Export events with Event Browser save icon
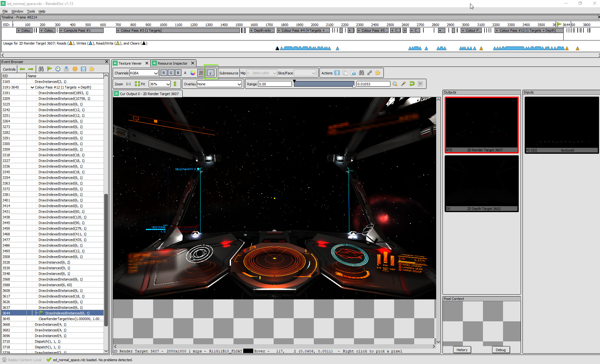This screenshot has width=600, height=364. click(x=83, y=69)
